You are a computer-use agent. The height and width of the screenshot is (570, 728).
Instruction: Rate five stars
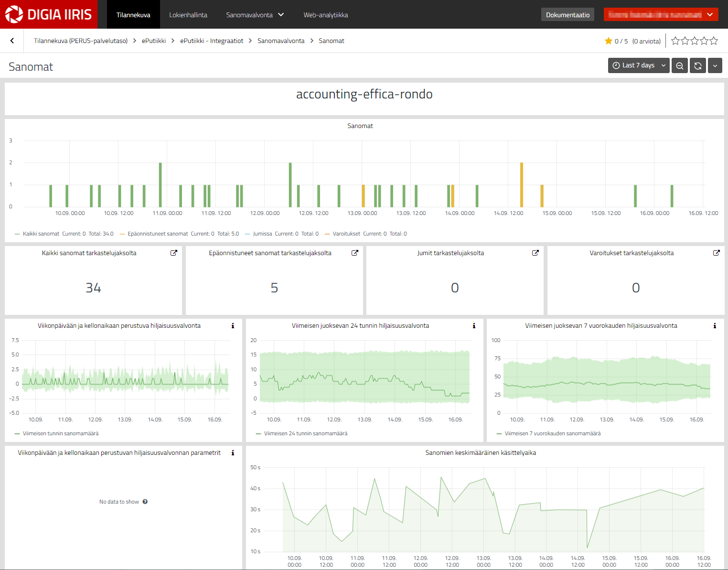click(714, 41)
